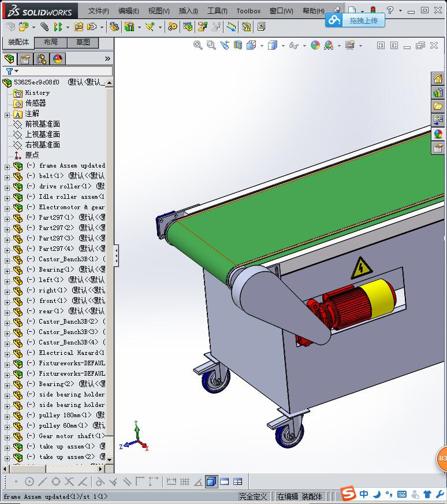
Task: Click the Exploded View icon
Action: (202, 27)
